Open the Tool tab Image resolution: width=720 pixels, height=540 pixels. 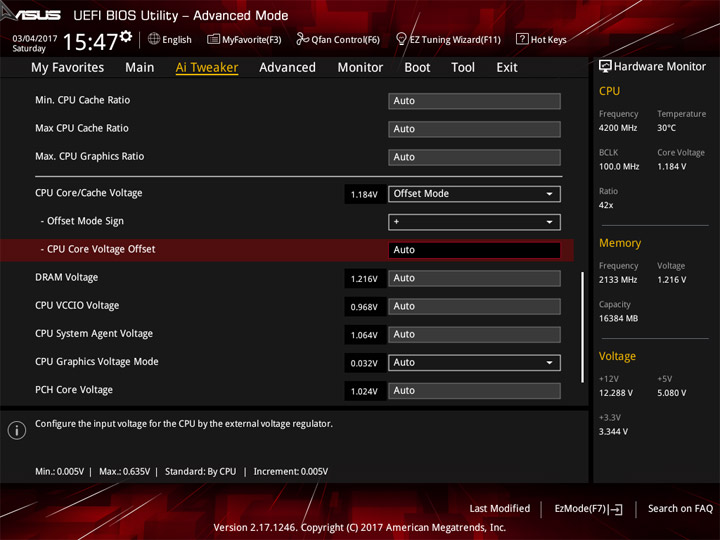coord(463,68)
